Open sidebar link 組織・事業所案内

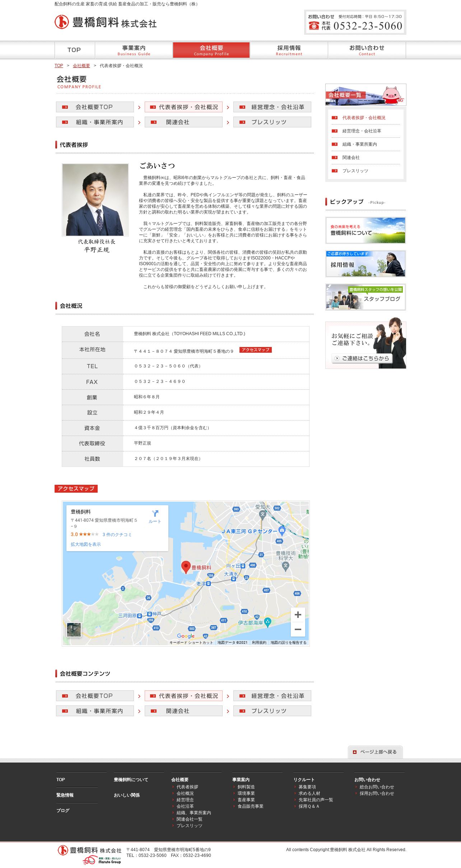click(359, 144)
